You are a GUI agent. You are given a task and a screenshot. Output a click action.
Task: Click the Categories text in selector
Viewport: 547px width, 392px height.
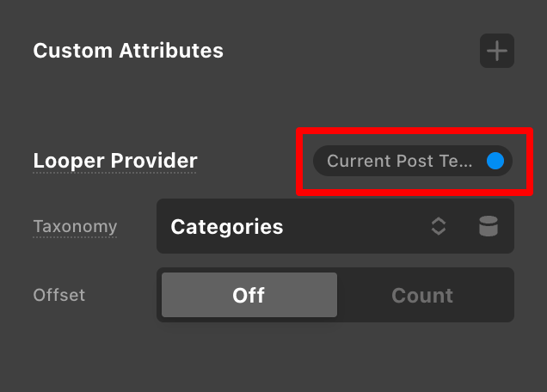(x=227, y=227)
